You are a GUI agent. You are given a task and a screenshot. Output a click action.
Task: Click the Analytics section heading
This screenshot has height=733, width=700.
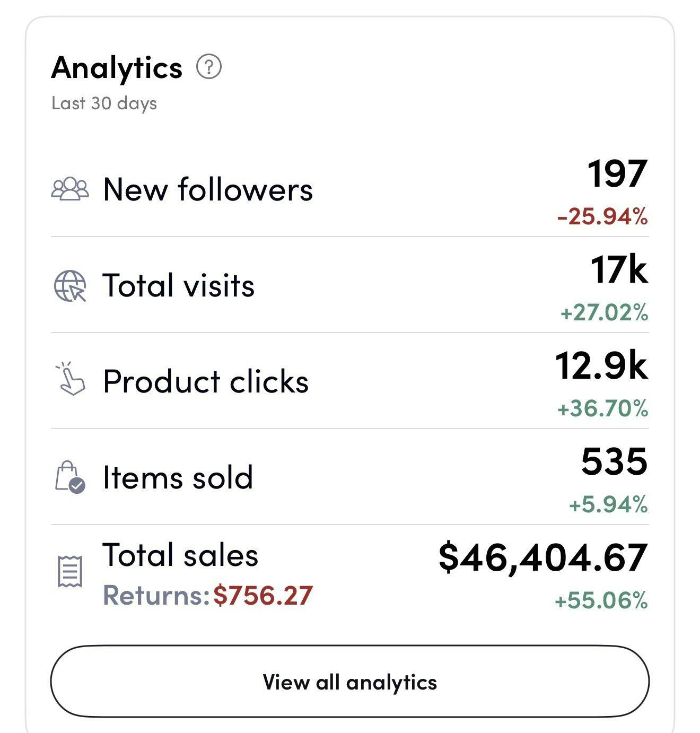tap(117, 68)
